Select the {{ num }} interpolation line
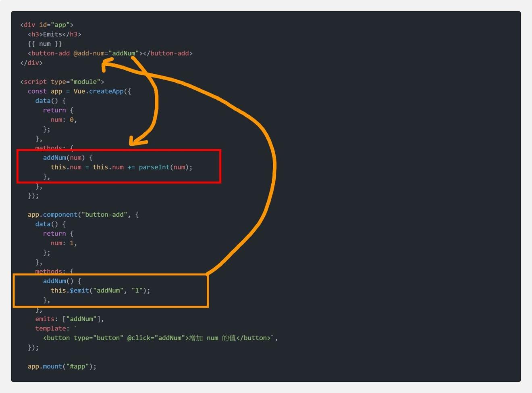Image resolution: width=532 pixels, height=393 pixels. click(45, 44)
